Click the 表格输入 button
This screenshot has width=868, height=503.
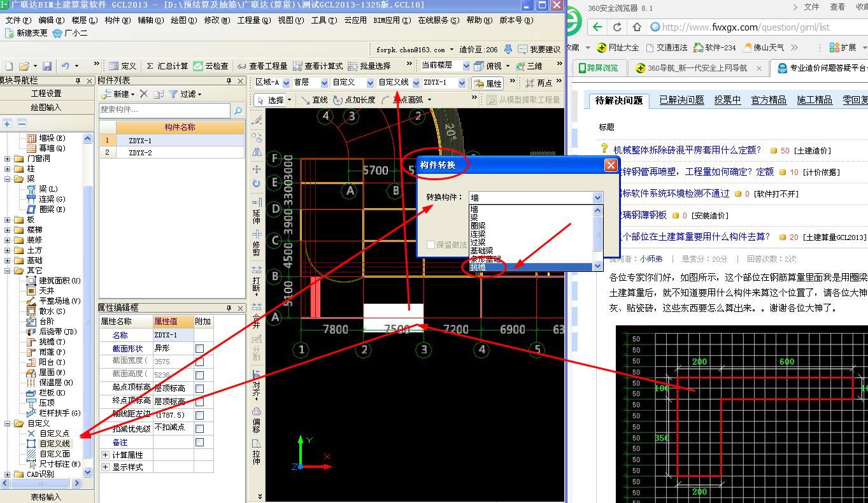click(46, 497)
